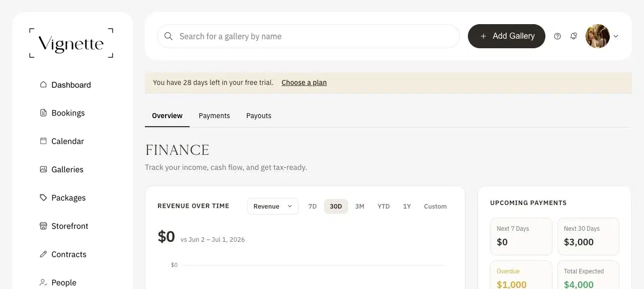Screen dimensions: 644x289
Task: Select the 3M time range
Action: click(360, 206)
